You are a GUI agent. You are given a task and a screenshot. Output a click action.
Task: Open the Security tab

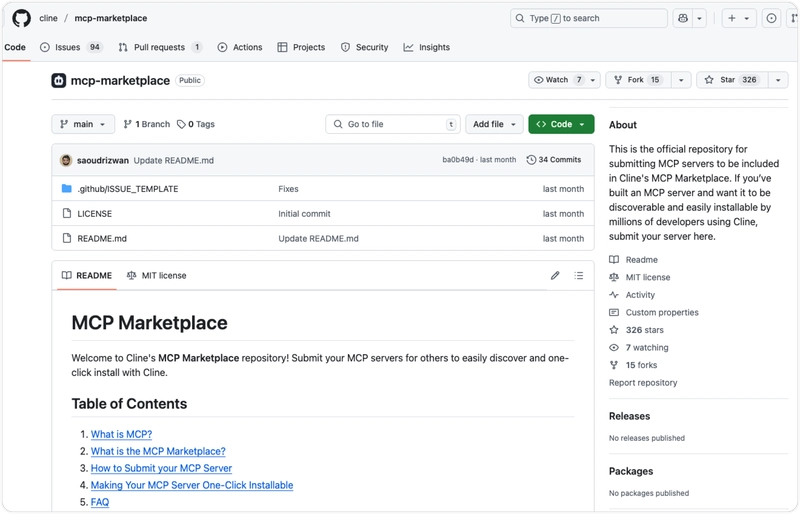pyautogui.click(x=364, y=47)
